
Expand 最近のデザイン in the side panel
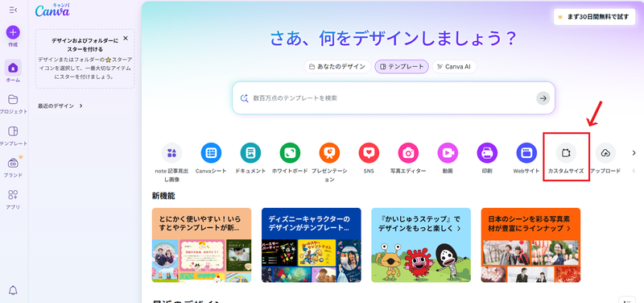point(60,106)
